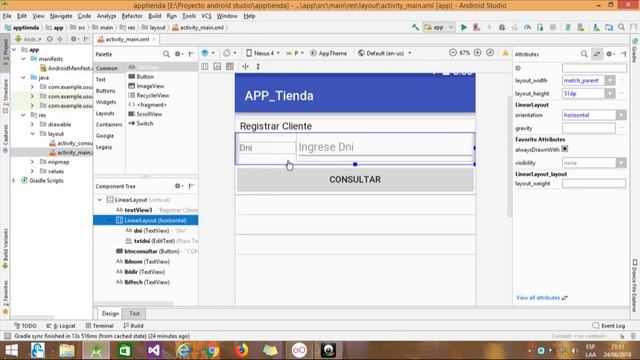640x360 pixels.
Task: Expand Gradle Scripts node
Action: (13, 180)
